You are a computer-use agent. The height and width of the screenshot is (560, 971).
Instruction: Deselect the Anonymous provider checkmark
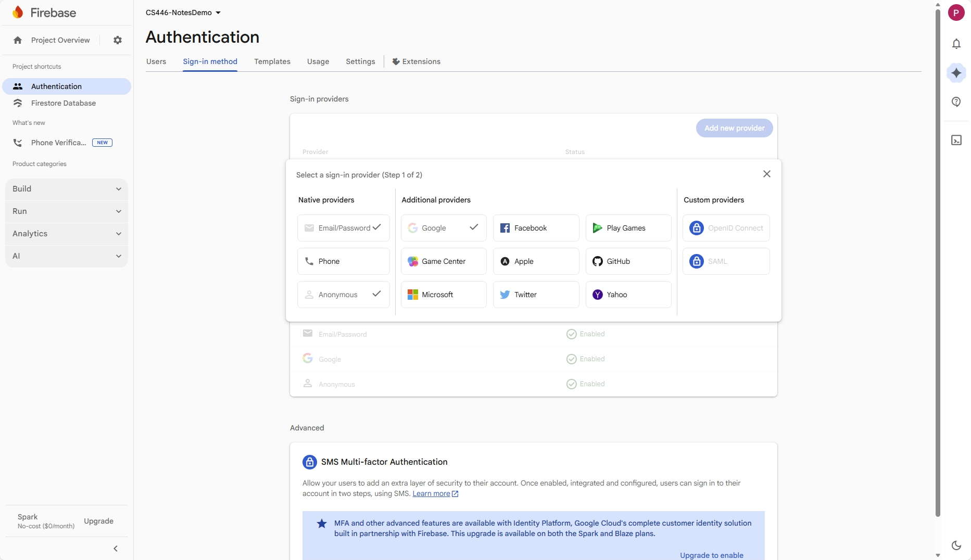point(376,294)
